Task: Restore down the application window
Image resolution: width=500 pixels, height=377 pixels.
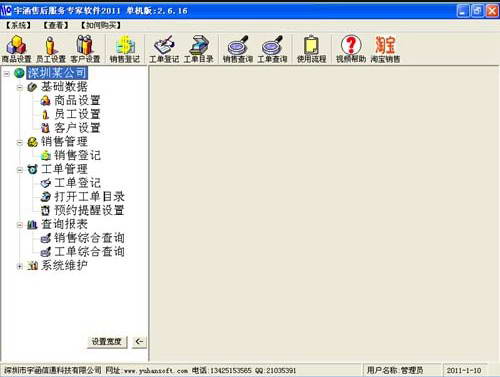Action: [x=477, y=11]
